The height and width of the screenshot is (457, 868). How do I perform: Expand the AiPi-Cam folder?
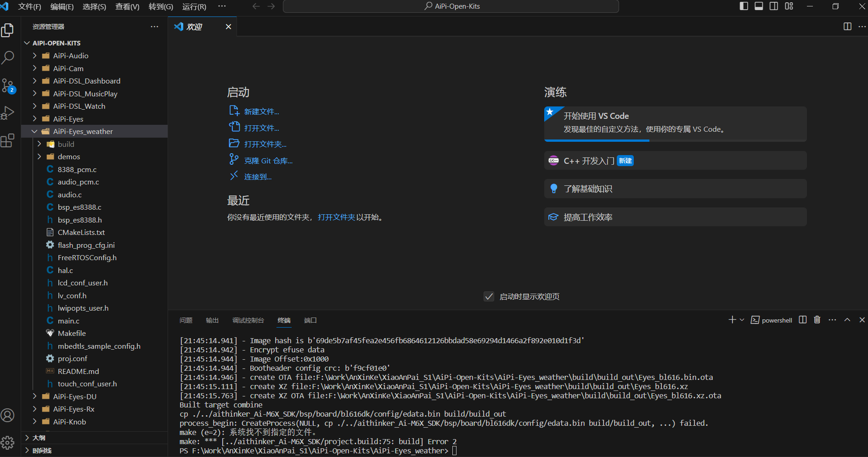click(x=94, y=68)
